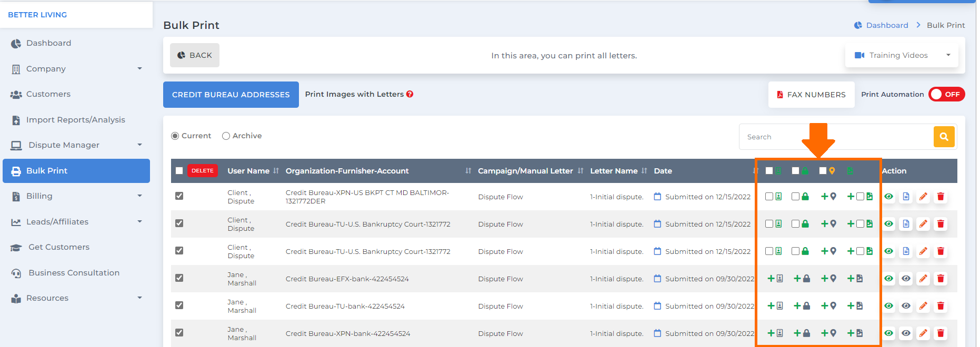Expand the Resources sidebar menu

(76, 298)
